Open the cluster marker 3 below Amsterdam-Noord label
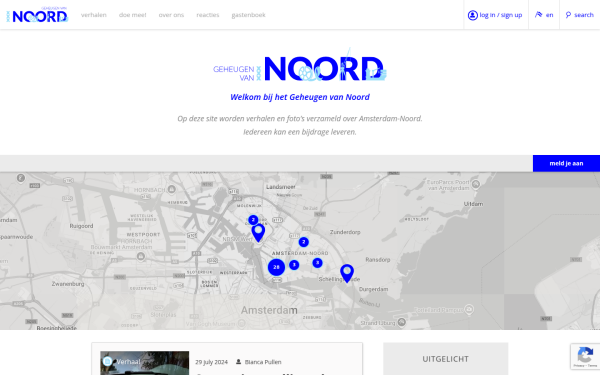Image resolution: width=600 pixels, height=375 pixels. (x=317, y=263)
